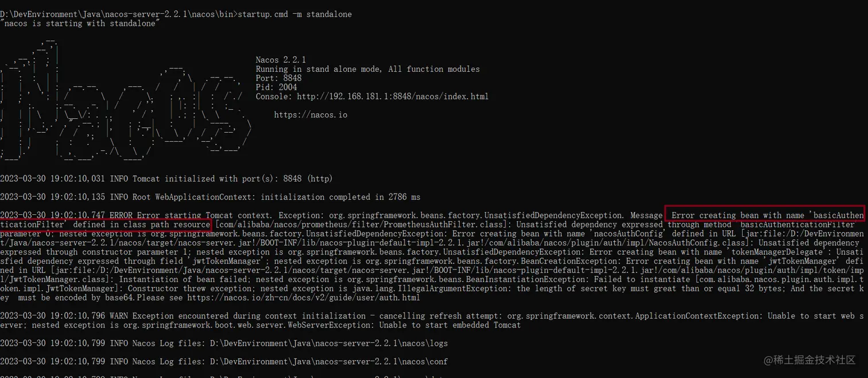Viewport: 868px width, 378px height.
Task: Click the Nacos Log files conf path line
Action: click(x=224, y=362)
